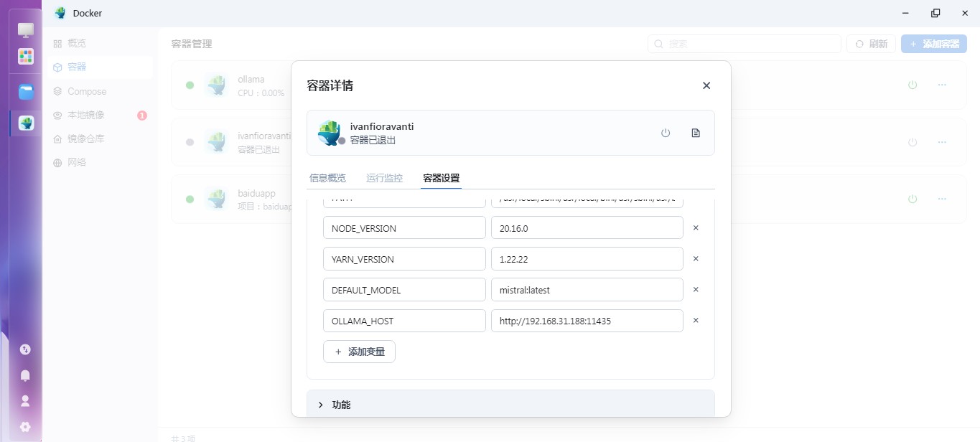Viewport: 980px width, 442px height.
Task: Click the power icon for baiduapp container
Action: [x=913, y=199]
